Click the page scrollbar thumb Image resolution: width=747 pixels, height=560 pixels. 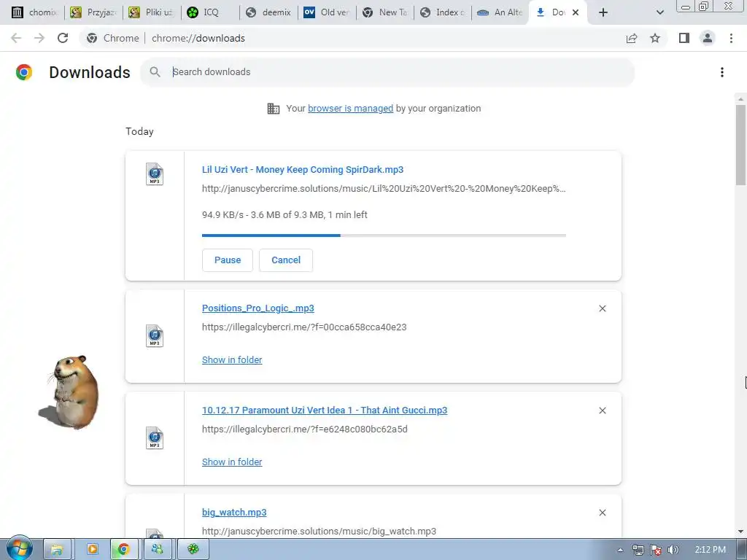(740, 145)
